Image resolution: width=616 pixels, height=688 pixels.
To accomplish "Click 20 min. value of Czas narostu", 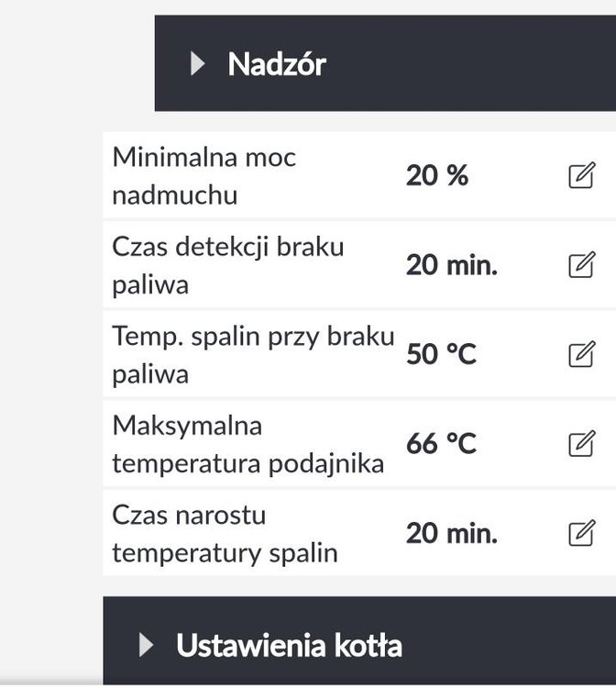I will 452,533.
